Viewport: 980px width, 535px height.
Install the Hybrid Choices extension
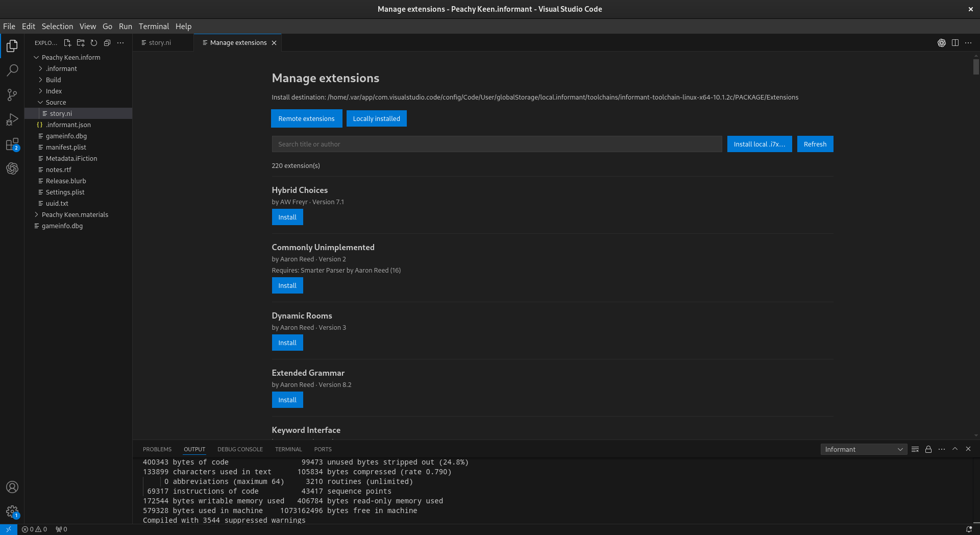click(287, 217)
